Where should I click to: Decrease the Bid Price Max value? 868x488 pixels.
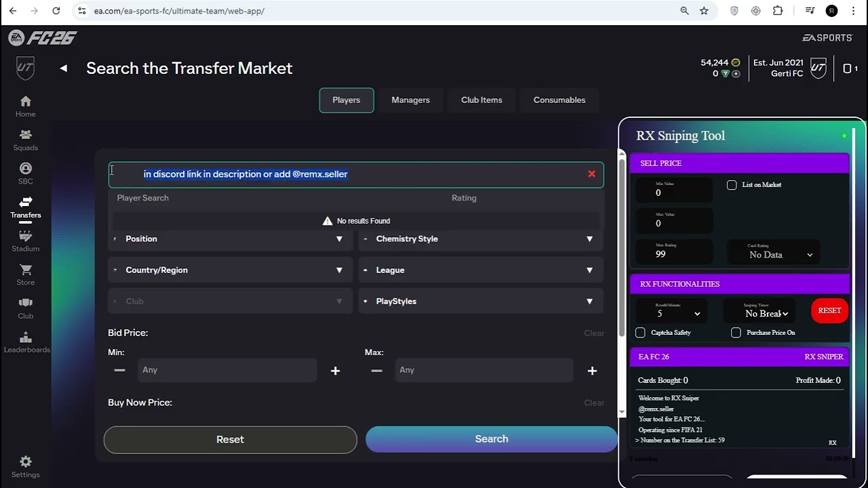coord(376,371)
